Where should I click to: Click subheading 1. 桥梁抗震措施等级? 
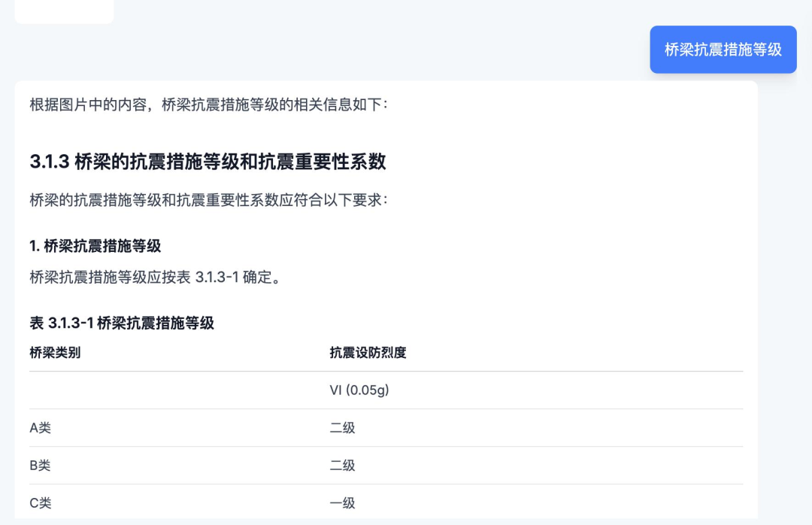pos(95,246)
